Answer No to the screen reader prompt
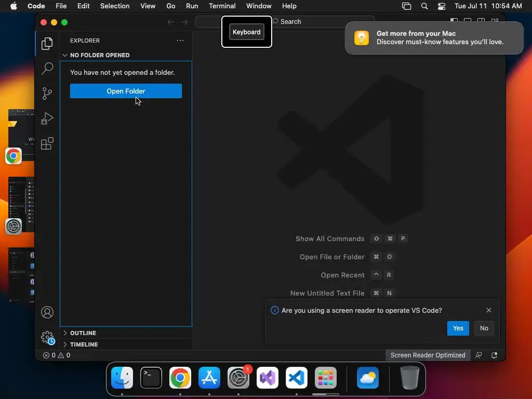532x399 pixels. [x=484, y=328]
